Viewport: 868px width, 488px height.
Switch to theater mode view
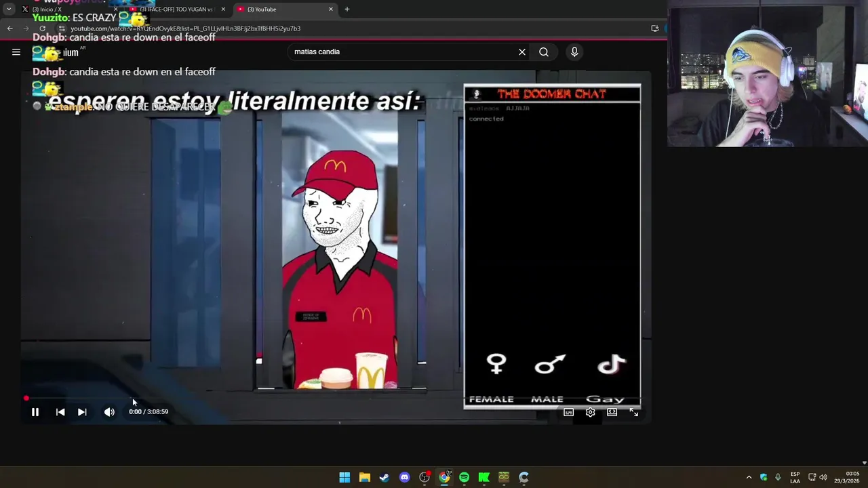pyautogui.click(x=612, y=412)
